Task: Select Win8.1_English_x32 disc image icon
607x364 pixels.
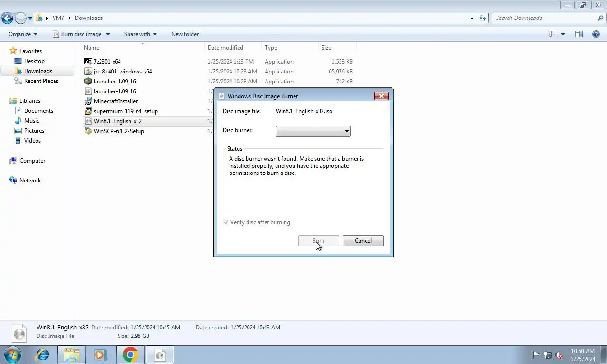Action: (88, 121)
